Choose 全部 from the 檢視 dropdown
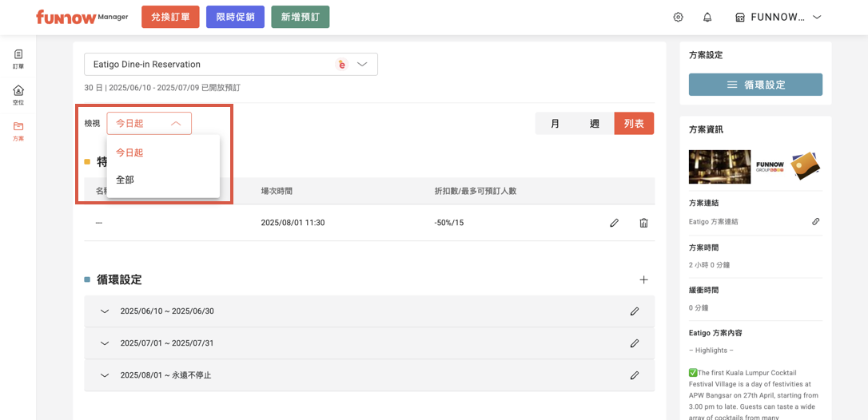The height and width of the screenshot is (420, 868). coord(125,180)
